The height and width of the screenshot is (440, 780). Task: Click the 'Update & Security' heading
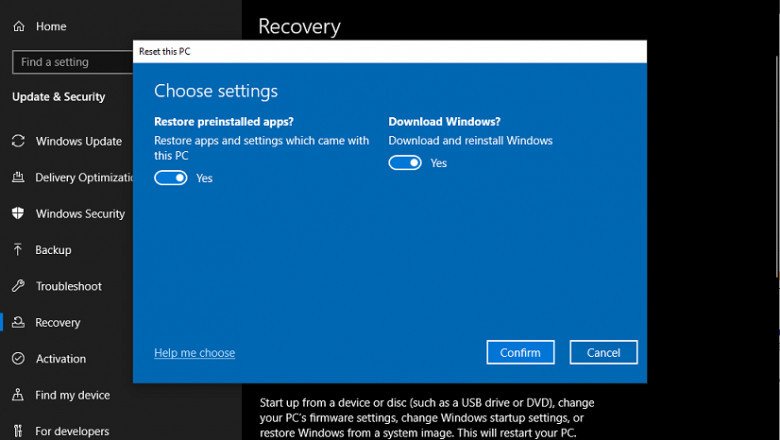[x=59, y=96]
